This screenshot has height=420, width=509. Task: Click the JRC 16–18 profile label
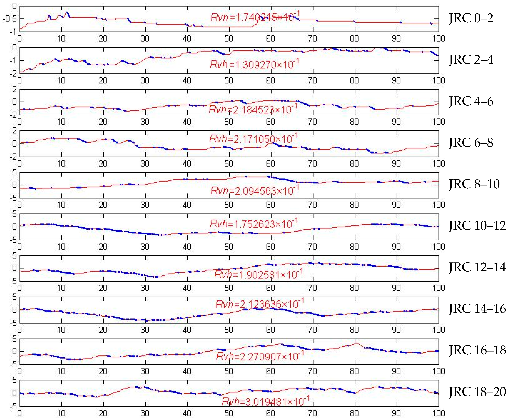[477, 350]
